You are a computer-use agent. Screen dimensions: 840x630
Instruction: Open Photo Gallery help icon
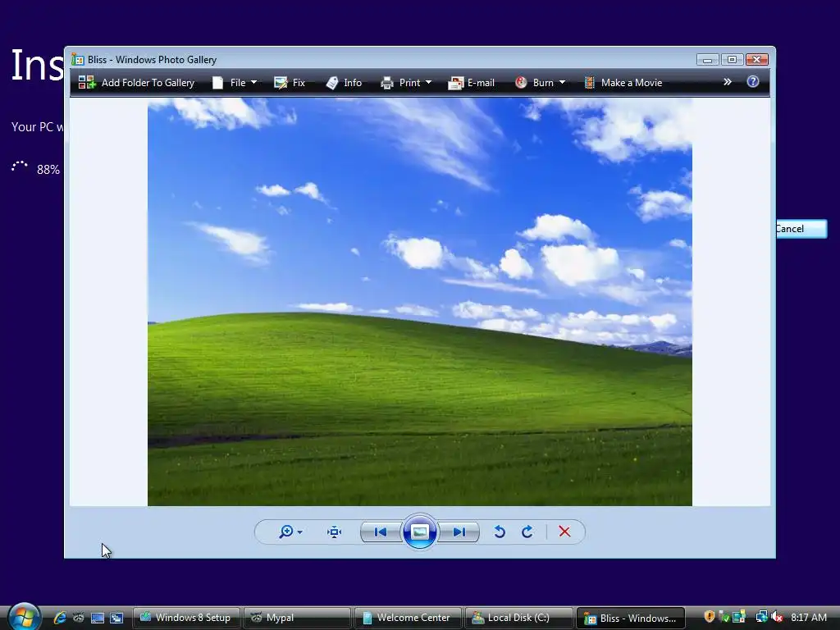(753, 81)
